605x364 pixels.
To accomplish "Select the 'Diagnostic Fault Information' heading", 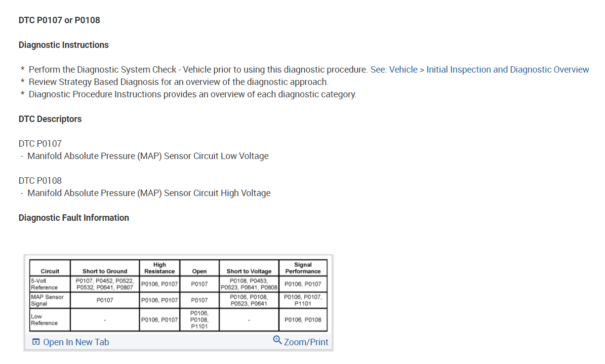I will tap(74, 218).
